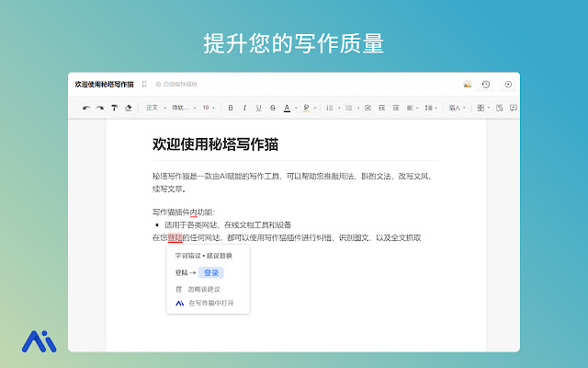
Task: Click the user avatar in header
Action: [468, 84]
